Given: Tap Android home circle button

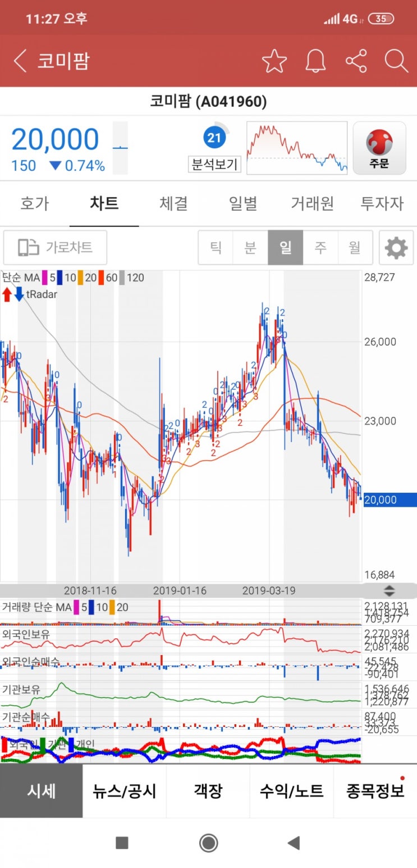Looking at the screenshot, I should (209, 843).
